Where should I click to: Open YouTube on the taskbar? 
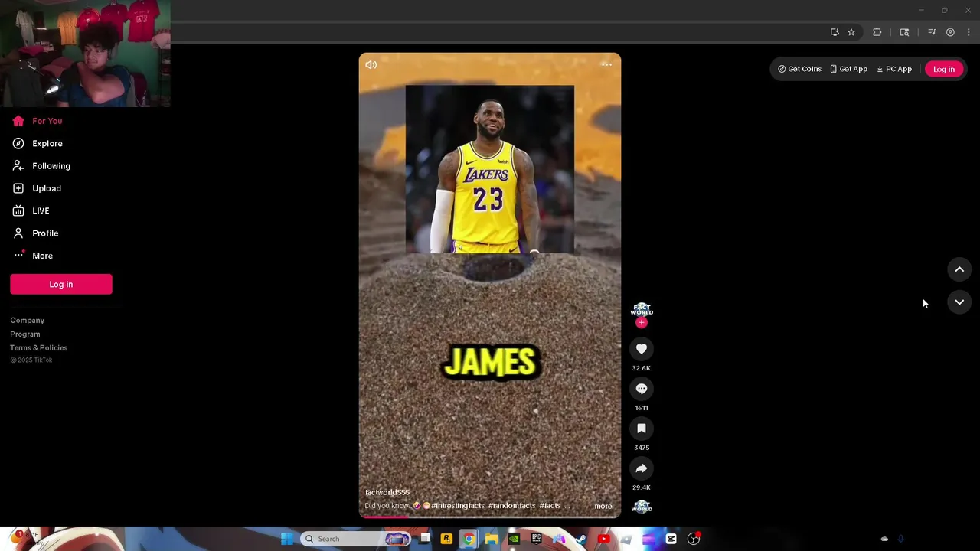click(x=603, y=539)
